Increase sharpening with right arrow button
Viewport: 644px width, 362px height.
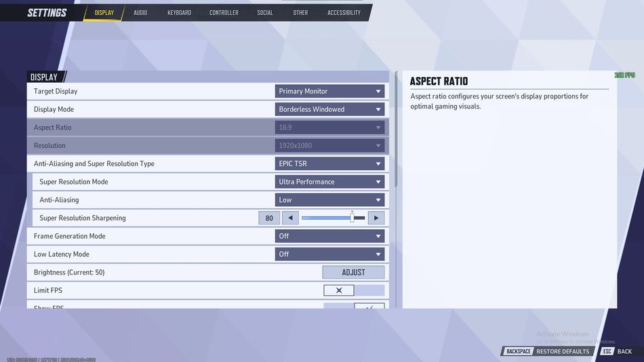(376, 218)
